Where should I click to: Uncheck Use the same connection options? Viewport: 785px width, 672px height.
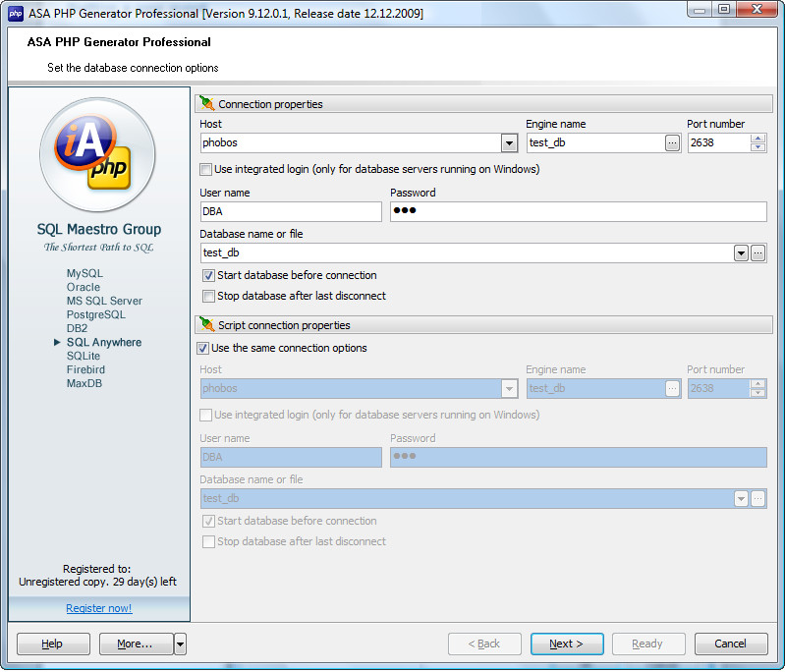click(x=202, y=348)
